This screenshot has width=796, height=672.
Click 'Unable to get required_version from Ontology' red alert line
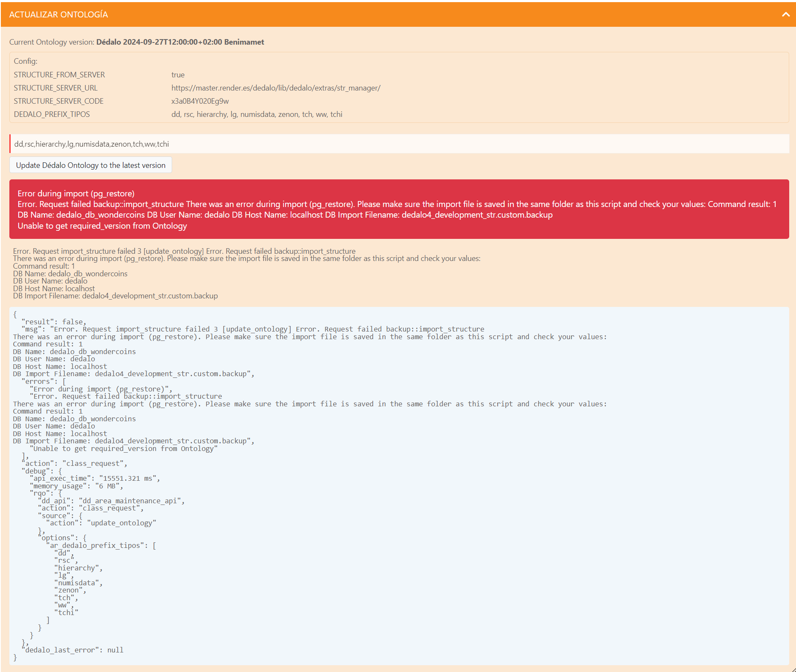pos(102,226)
